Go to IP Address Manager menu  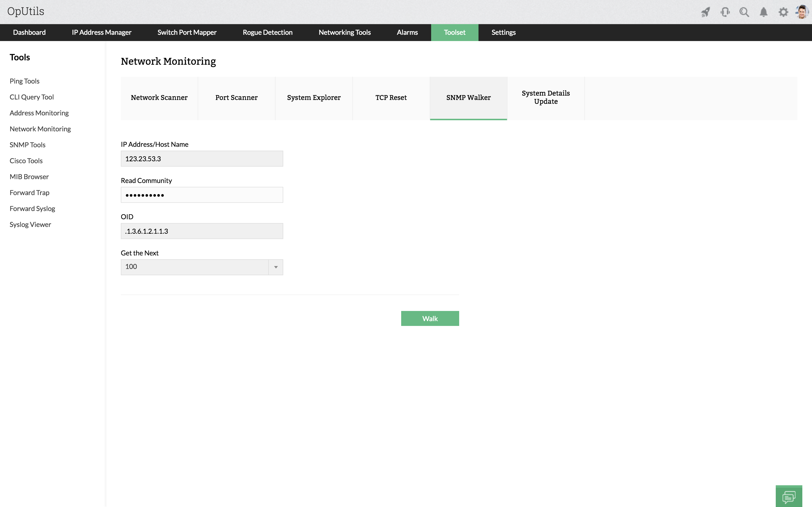[101, 33]
